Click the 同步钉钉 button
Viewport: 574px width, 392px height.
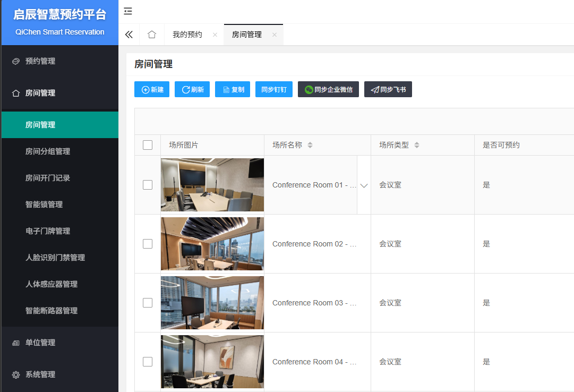[273, 90]
